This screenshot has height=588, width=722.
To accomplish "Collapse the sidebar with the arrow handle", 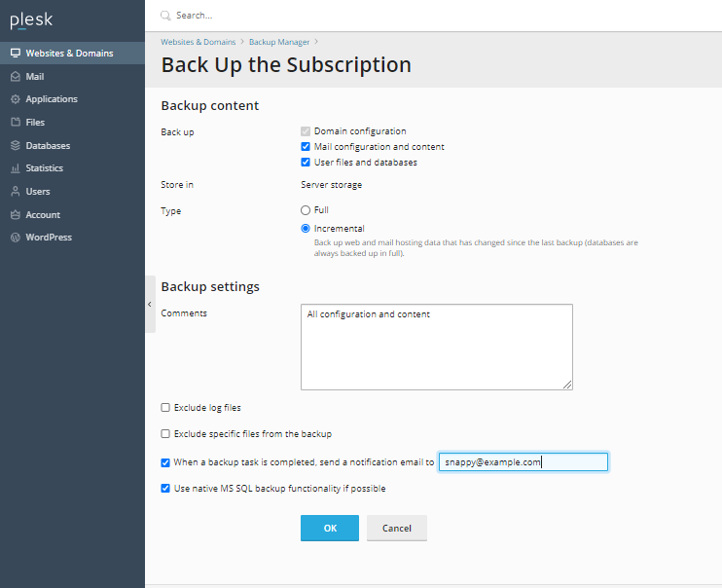I will click(x=150, y=304).
